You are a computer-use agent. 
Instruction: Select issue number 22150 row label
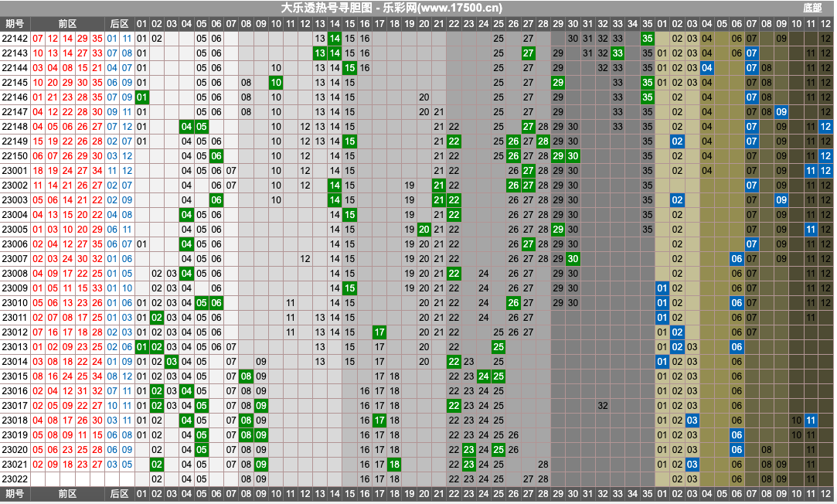15,156
